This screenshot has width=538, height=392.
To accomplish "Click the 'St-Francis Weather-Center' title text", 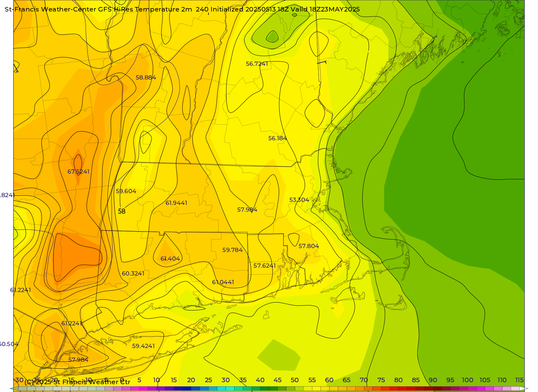I will pyautogui.click(x=50, y=9).
